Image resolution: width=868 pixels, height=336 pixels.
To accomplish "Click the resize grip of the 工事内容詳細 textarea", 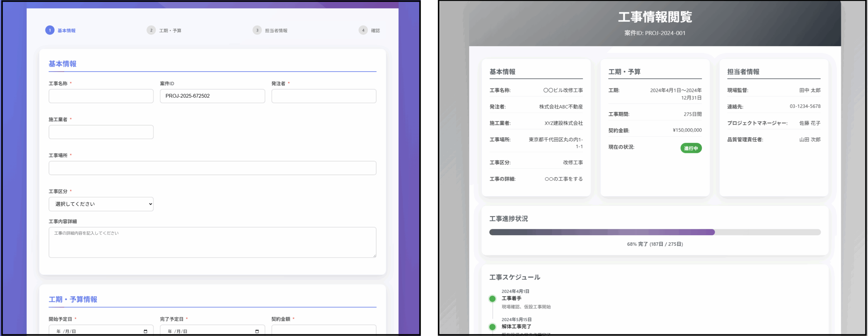I will [374, 255].
